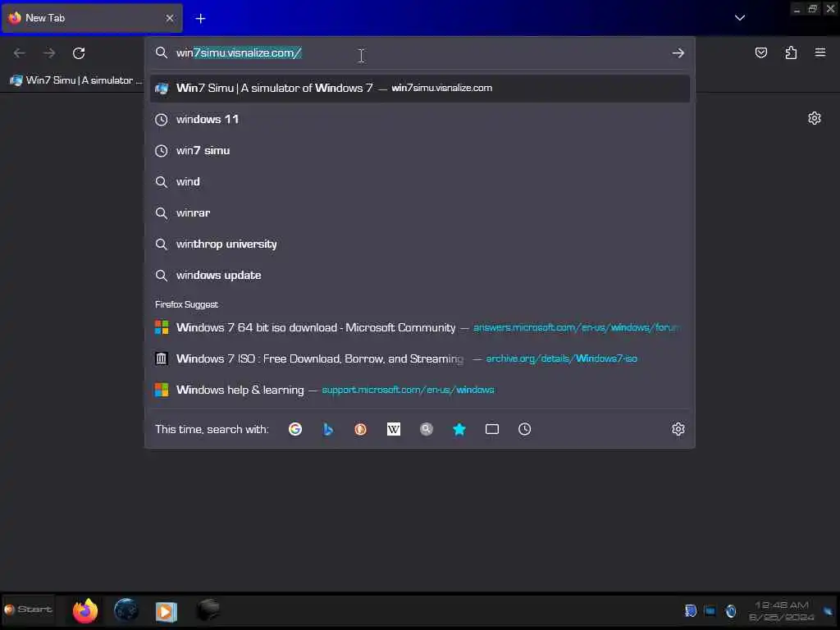840x630 pixels.
Task: Select the New Tab tab
Action: [92, 18]
